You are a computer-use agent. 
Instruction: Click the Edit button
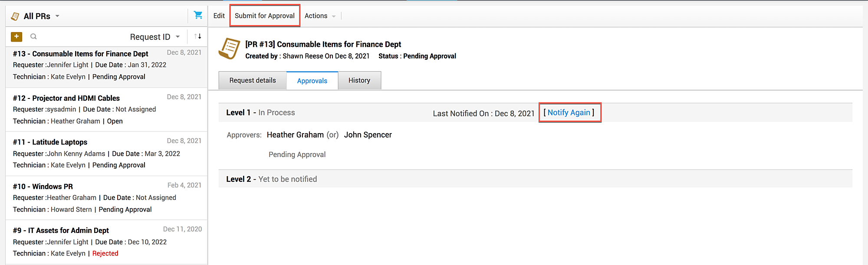click(219, 16)
